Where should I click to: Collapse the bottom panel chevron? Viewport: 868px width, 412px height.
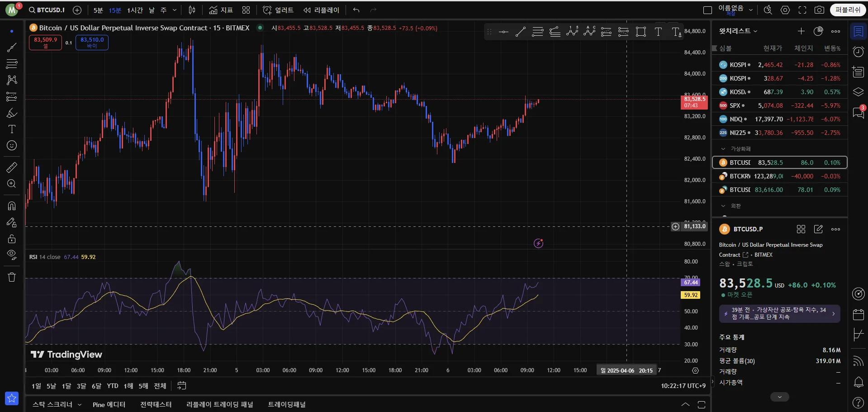pyautogui.click(x=686, y=404)
